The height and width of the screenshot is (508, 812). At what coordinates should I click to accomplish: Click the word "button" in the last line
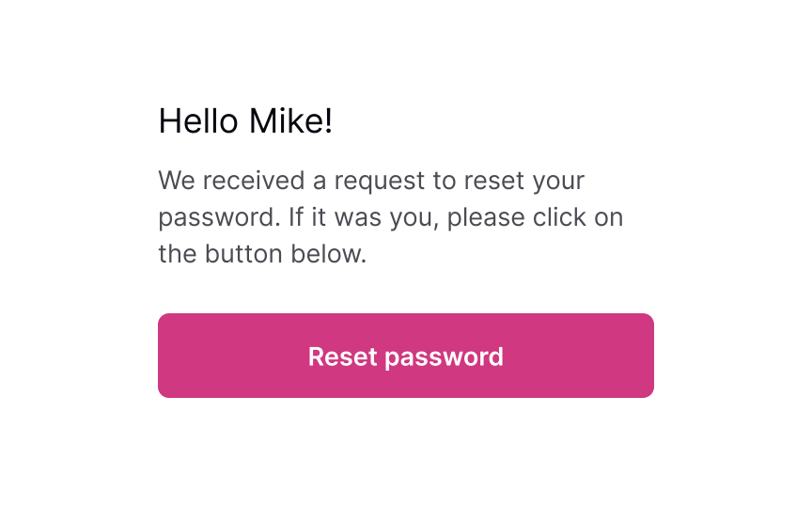coord(243,254)
